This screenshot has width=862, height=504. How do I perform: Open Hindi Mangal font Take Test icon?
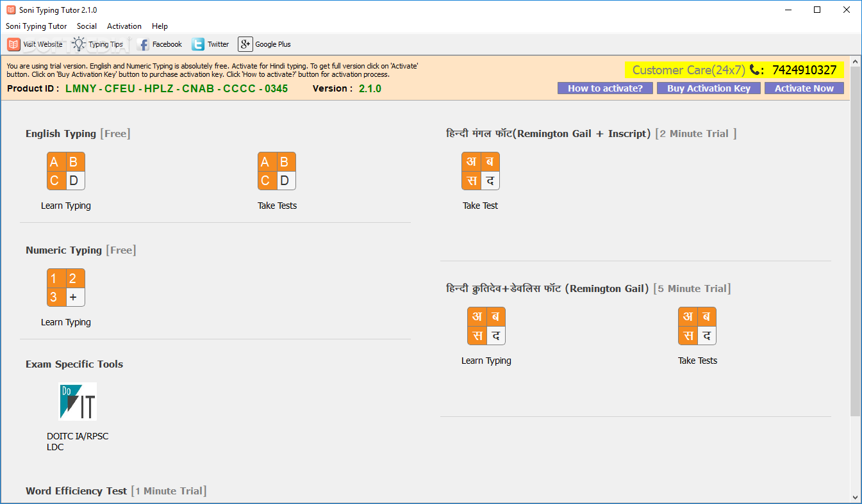pyautogui.click(x=481, y=171)
